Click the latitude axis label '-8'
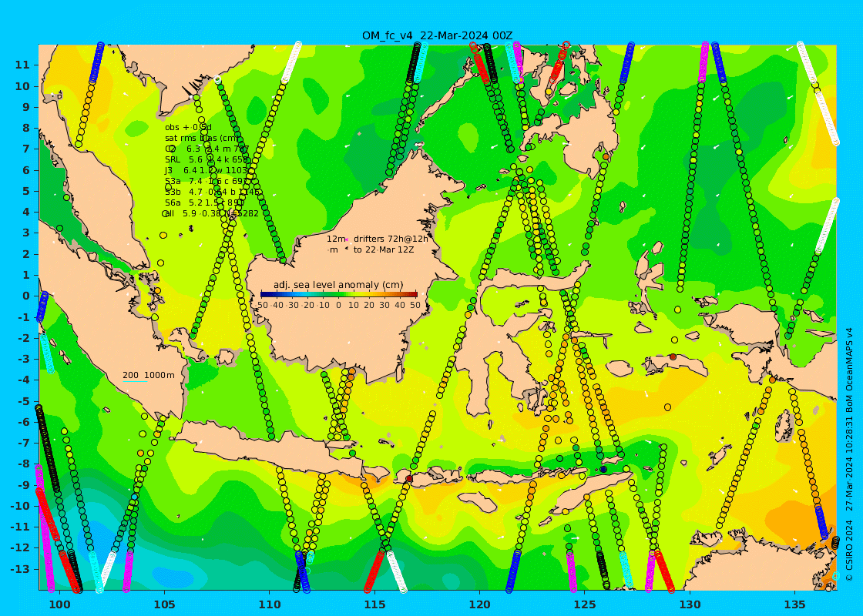Viewport: 863px width, 616px height. pos(24,464)
